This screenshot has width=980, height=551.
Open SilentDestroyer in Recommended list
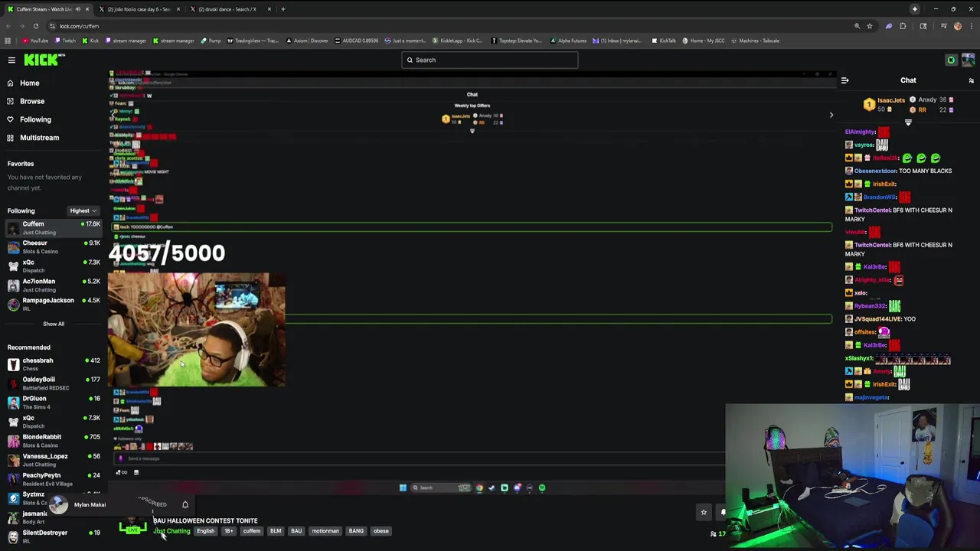pos(54,536)
